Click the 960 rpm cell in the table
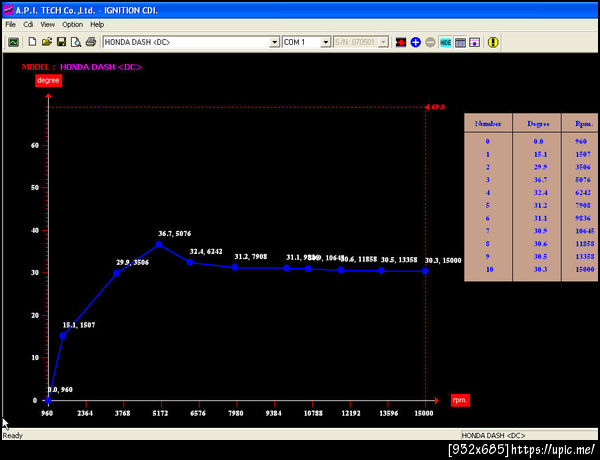 pos(580,141)
